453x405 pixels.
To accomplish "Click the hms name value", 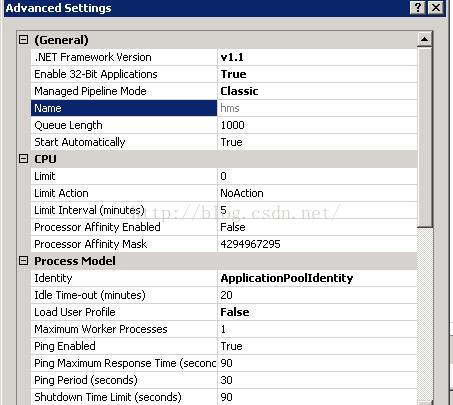I will [230, 108].
